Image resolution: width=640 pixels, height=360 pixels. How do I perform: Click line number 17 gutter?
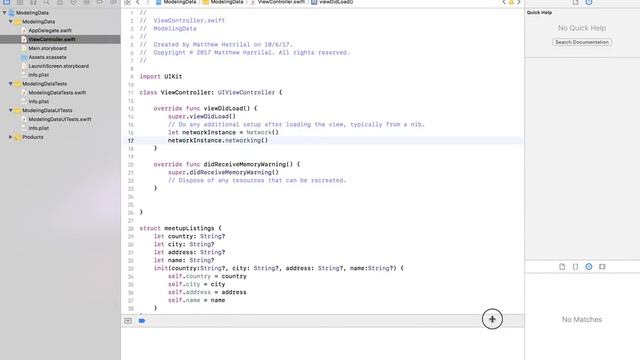[131, 140]
